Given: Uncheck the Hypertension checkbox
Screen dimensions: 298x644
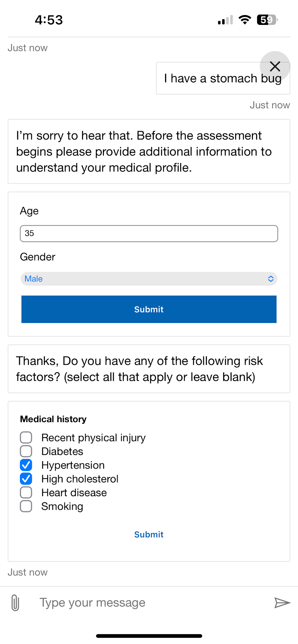Looking at the screenshot, I should [26, 465].
